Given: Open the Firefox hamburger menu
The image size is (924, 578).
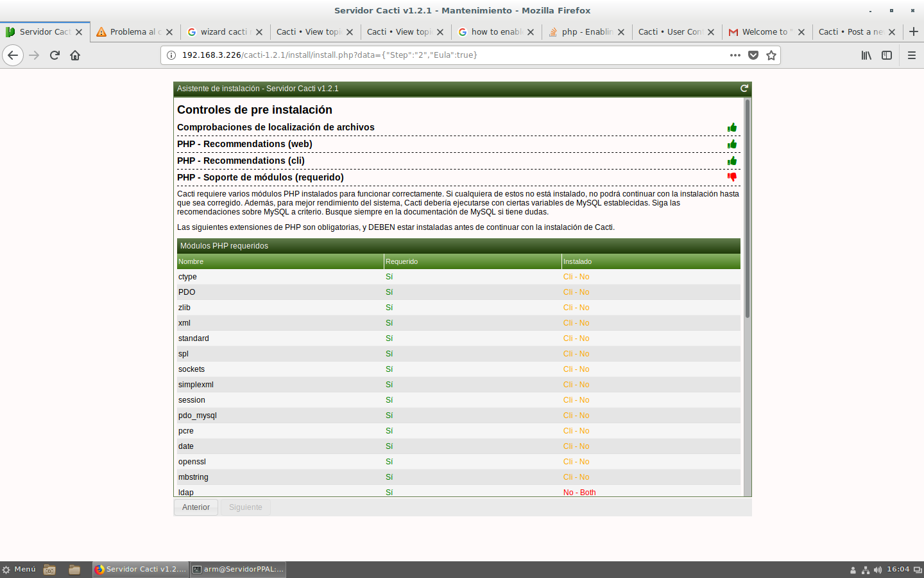Looking at the screenshot, I should pyautogui.click(x=912, y=55).
